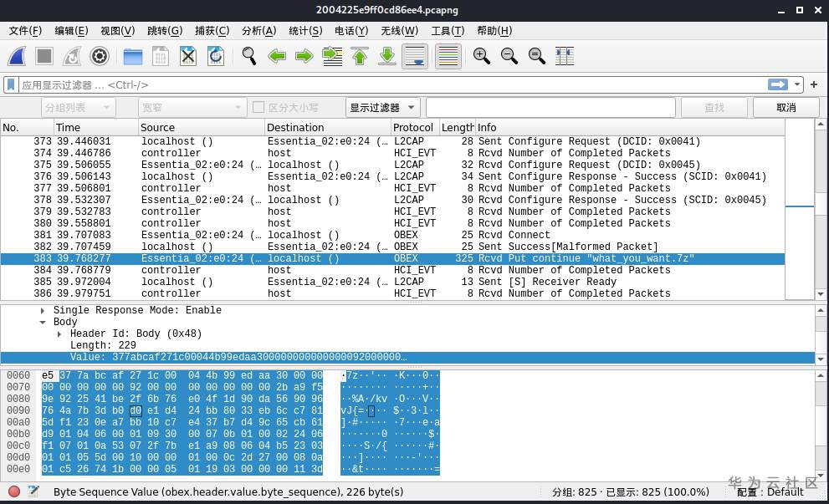Stop capture using the square stop icon
The width and height of the screenshot is (829, 504).
pyautogui.click(x=44, y=56)
